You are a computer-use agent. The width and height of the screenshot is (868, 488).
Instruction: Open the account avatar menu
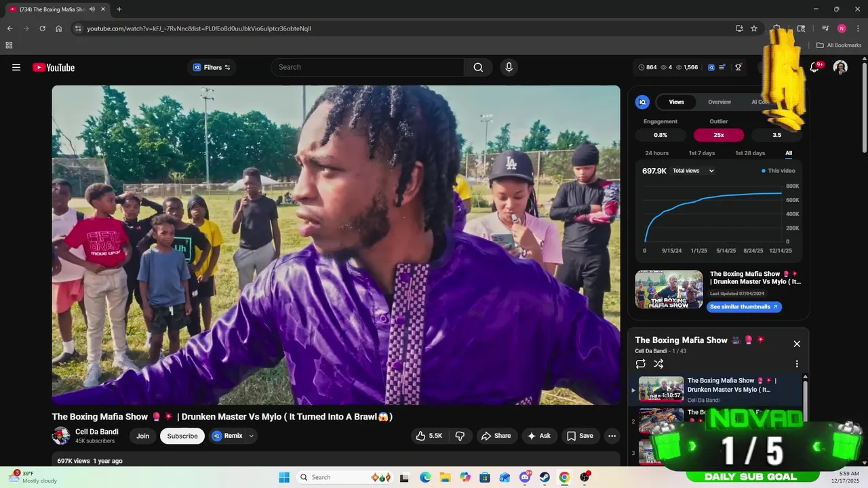point(840,67)
